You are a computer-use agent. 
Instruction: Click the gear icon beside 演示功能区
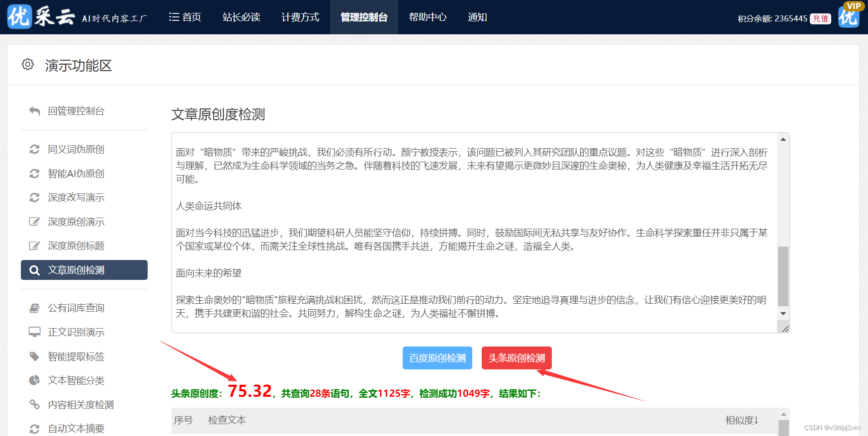click(x=28, y=65)
